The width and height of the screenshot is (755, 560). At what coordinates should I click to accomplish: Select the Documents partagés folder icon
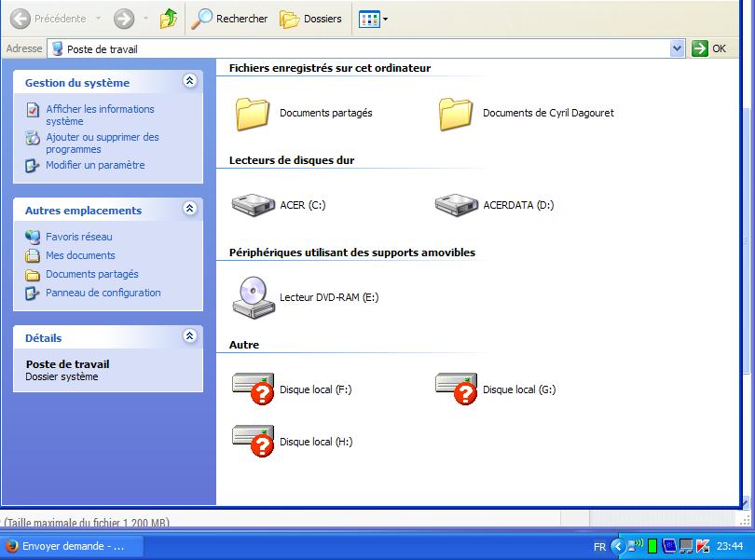click(253, 114)
